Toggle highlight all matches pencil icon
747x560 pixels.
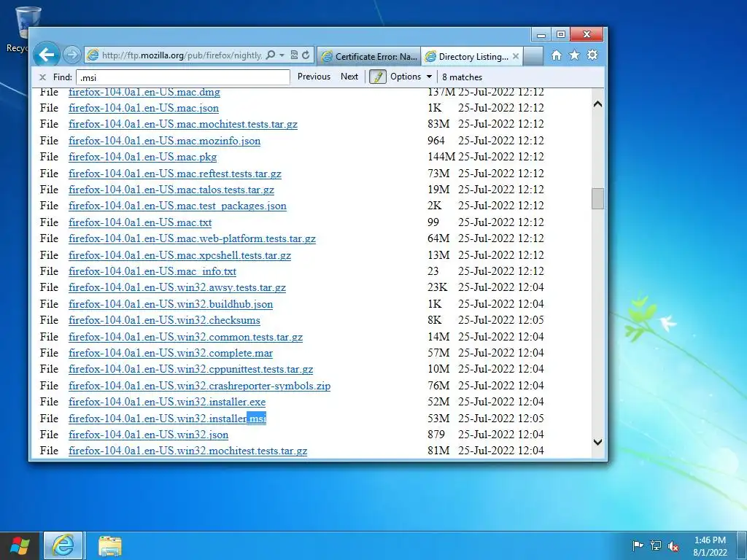pyautogui.click(x=378, y=77)
